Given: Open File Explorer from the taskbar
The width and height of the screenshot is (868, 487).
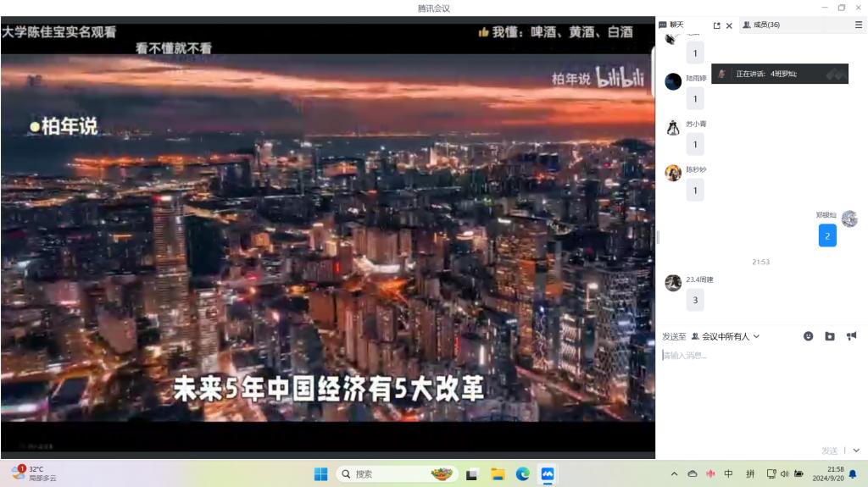Looking at the screenshot, I should (498, 474).
